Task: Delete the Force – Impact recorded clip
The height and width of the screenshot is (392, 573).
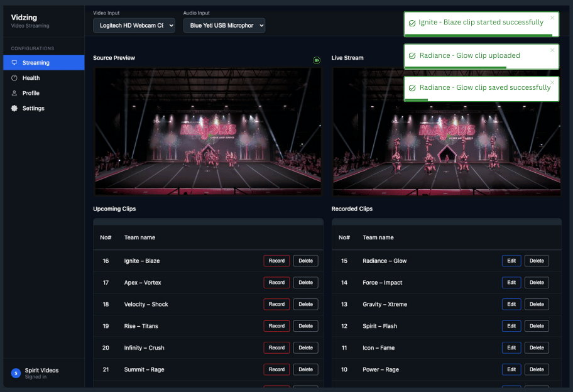Action: pos(537,283)
